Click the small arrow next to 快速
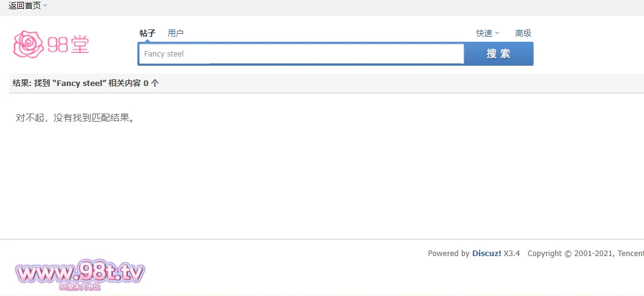 (x=497, y=34)
